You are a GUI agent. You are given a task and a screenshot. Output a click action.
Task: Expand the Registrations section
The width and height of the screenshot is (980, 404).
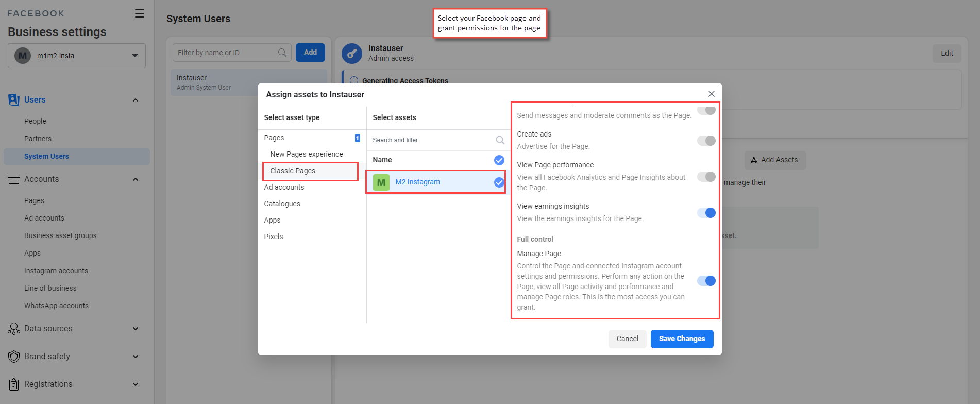point(136,384)
